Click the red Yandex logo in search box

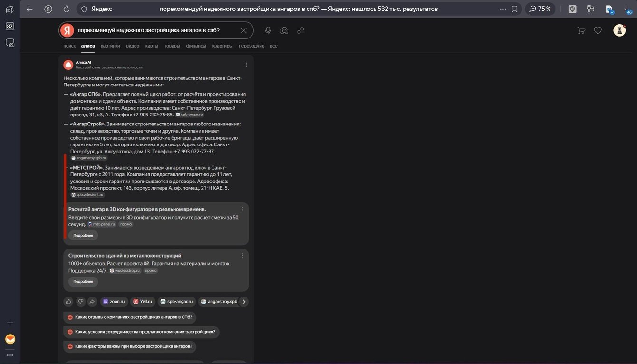click(x=67, y=30)
